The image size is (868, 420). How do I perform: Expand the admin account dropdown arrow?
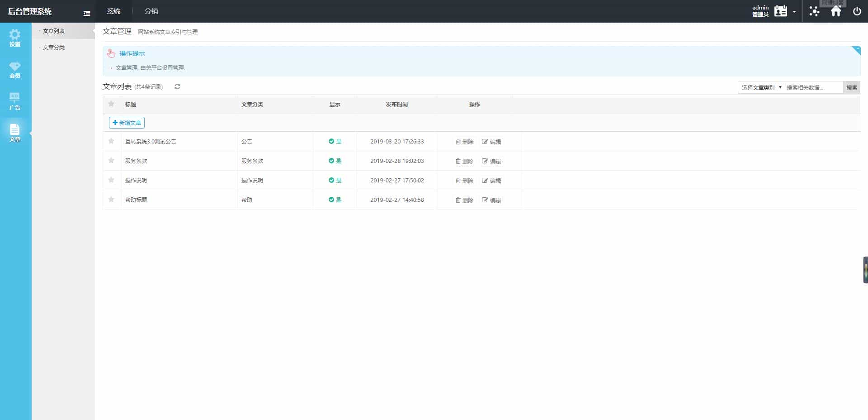coord(794,12)
